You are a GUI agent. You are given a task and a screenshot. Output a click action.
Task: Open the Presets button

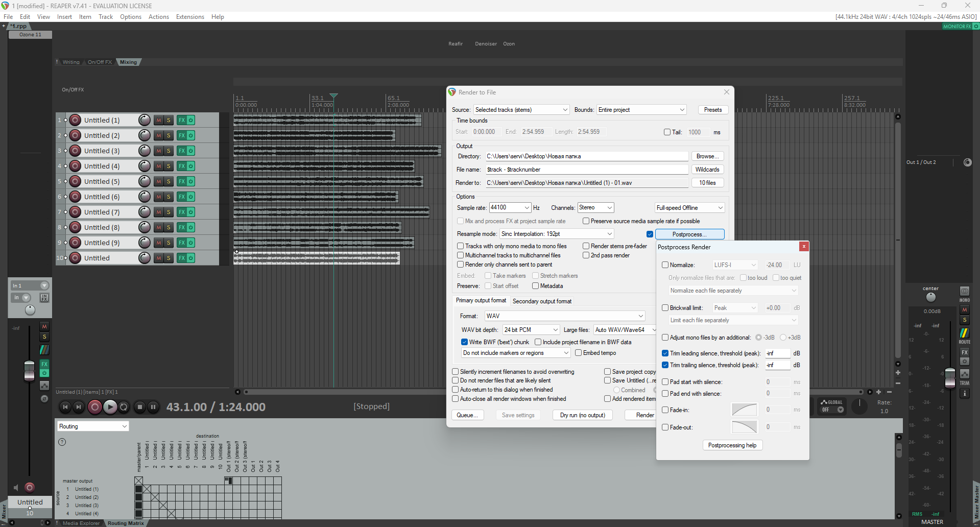[713, 110]
